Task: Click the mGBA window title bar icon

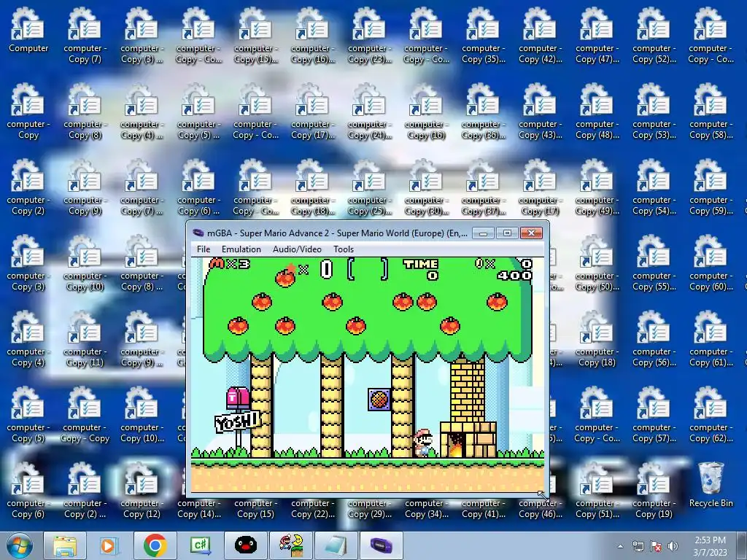Action: coord(198,233)
